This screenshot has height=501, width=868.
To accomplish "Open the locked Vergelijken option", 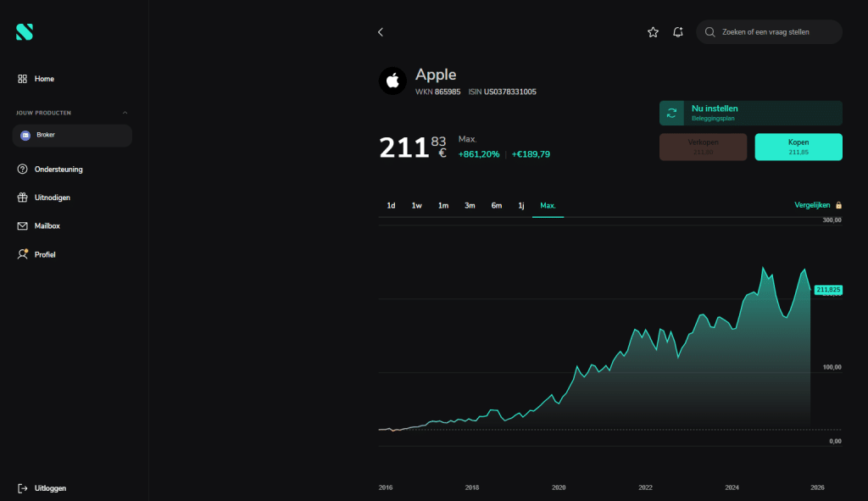I will (x=818, y=205).
